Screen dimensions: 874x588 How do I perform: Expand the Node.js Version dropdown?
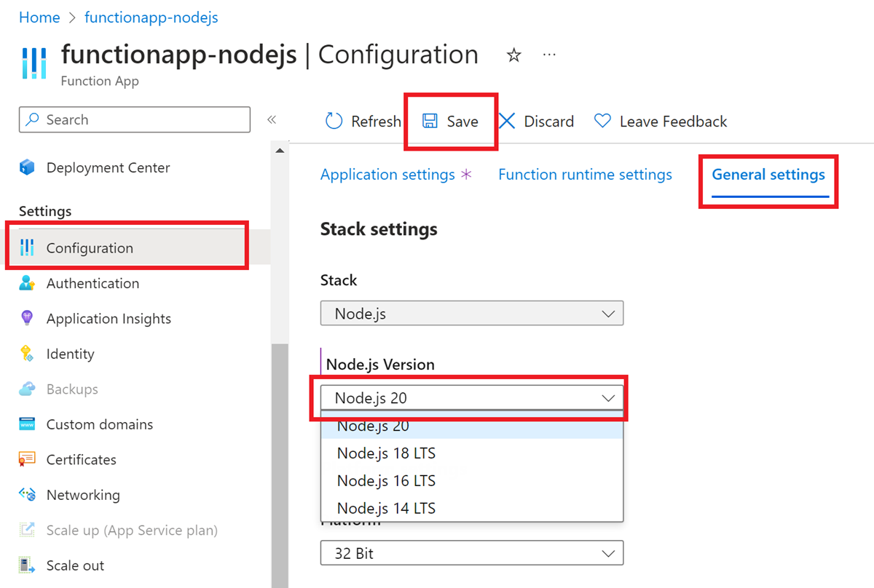472,398
